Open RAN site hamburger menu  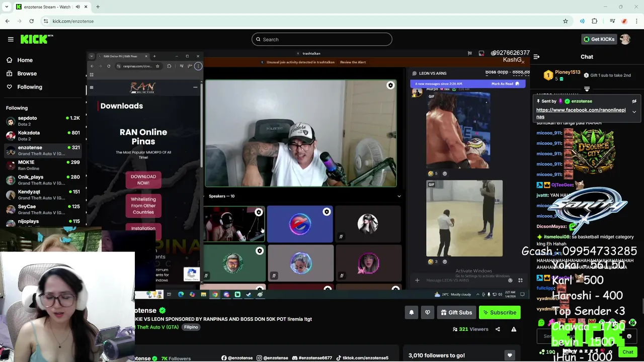(x=91, y=87)
